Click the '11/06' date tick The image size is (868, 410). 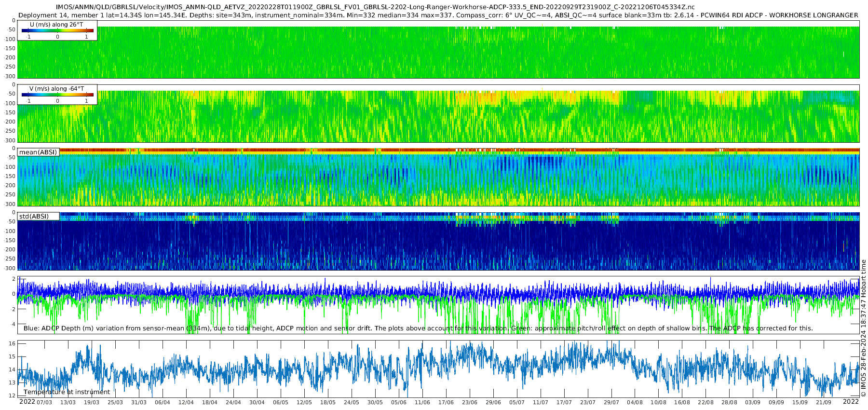point(422,403)
